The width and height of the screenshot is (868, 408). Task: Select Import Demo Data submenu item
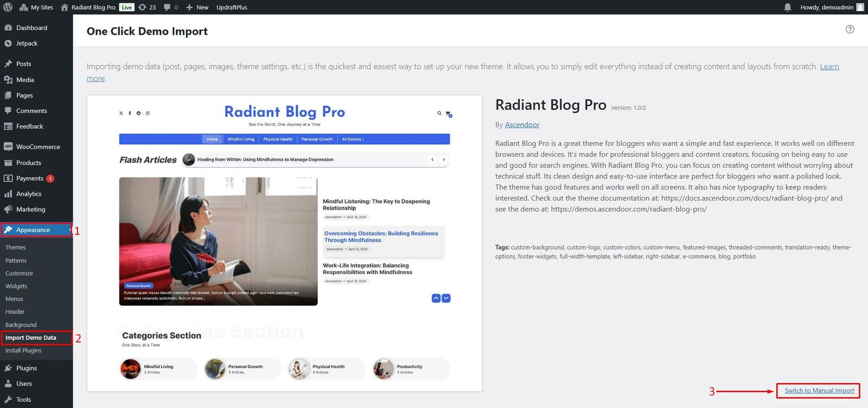pyautogui.click(x=31, y=337)
